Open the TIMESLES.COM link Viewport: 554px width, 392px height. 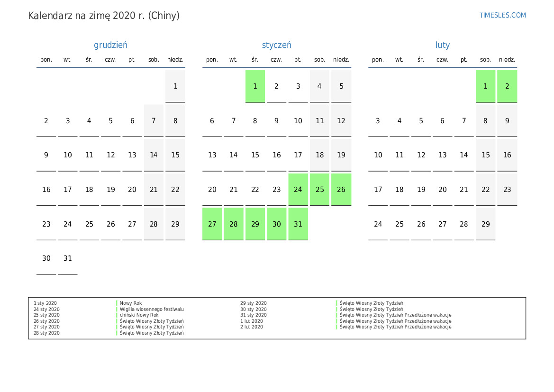pos(502,15)
